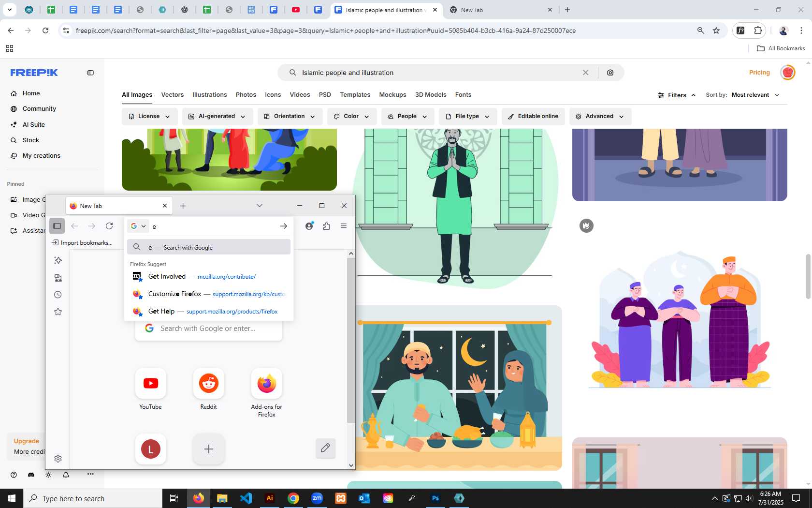Select the Get Involved suggestion

pyautogui.click(x=209, y=277)
